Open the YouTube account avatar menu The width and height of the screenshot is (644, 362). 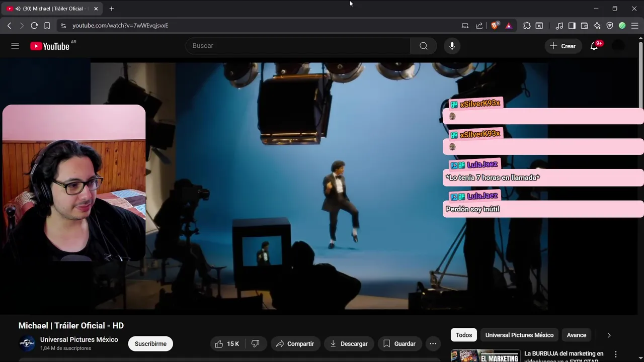(x=618, y=46)
